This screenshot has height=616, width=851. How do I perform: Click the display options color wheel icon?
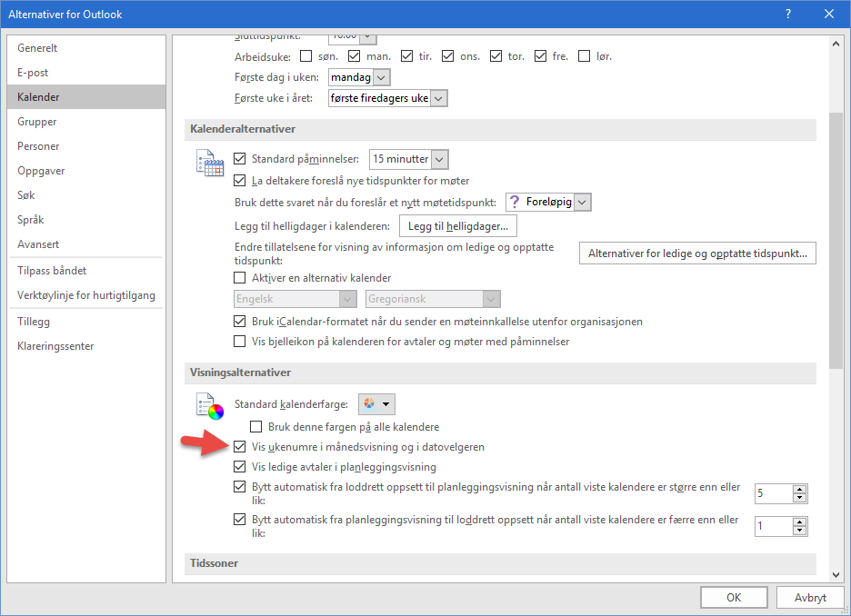point(210,406)
